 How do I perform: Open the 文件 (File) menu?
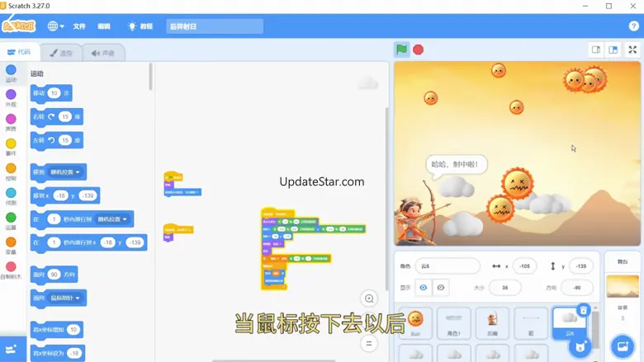click(79, 26)
